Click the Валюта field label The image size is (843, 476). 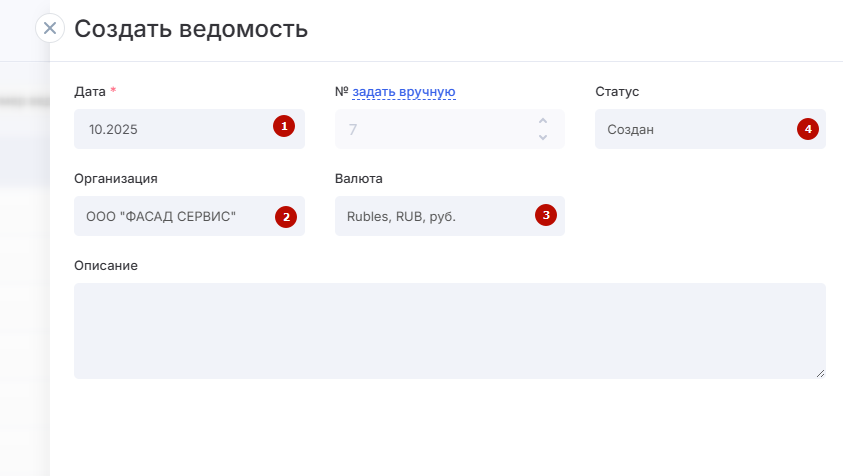tap(359, 179)
